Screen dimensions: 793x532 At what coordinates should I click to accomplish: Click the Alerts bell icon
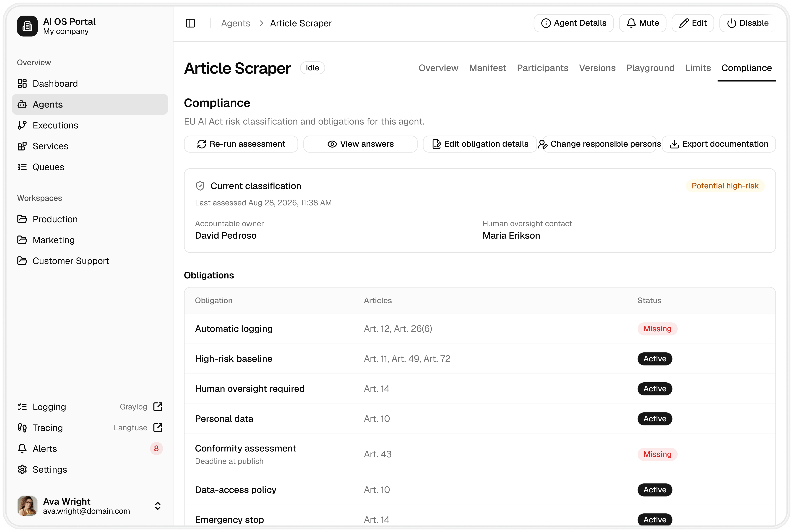coord(22,449)
